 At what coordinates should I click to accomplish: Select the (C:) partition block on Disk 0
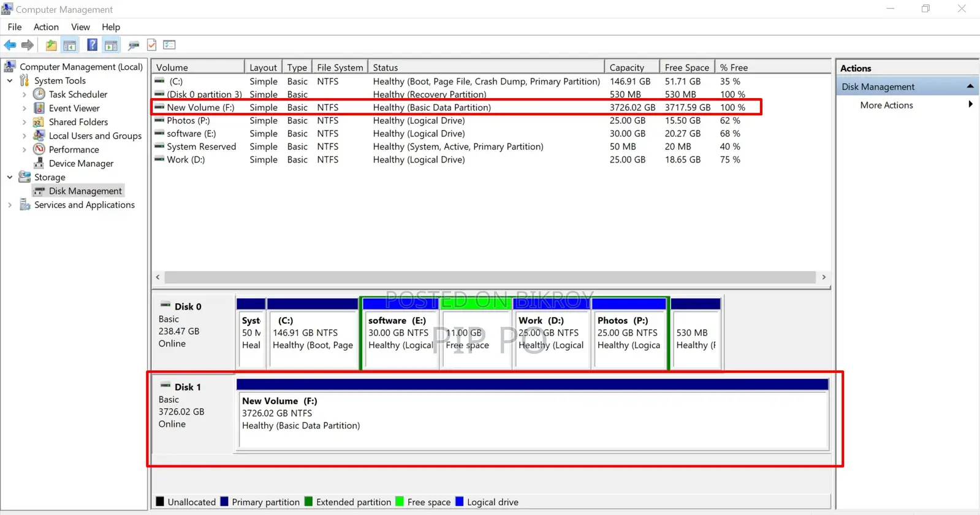coord(313,334)
